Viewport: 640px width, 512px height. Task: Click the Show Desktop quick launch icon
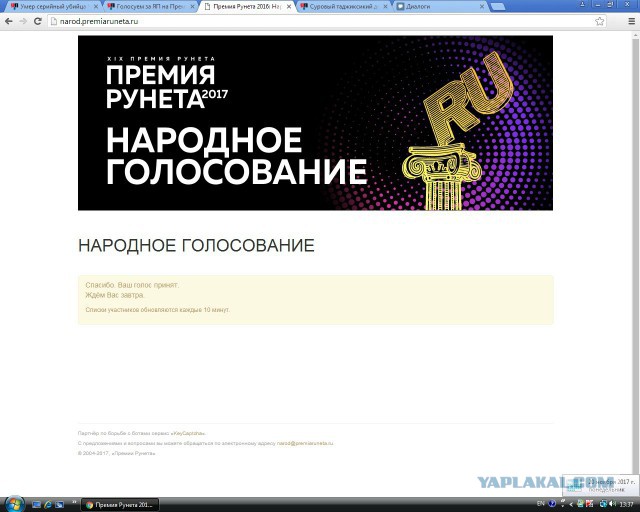(x=36, y=505)
